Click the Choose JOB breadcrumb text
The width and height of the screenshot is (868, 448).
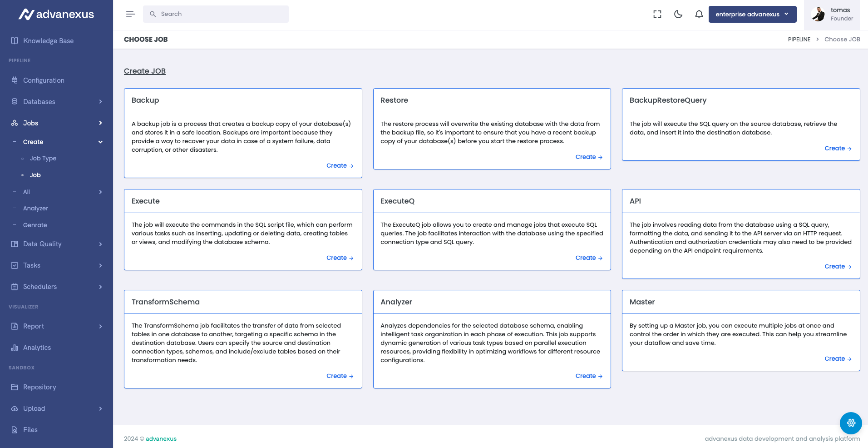tap(842, 40)
